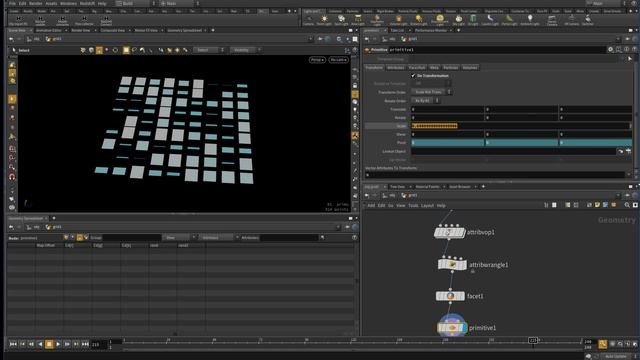
Task: Select the Camera shelf tool
Action: pos(309,20)
